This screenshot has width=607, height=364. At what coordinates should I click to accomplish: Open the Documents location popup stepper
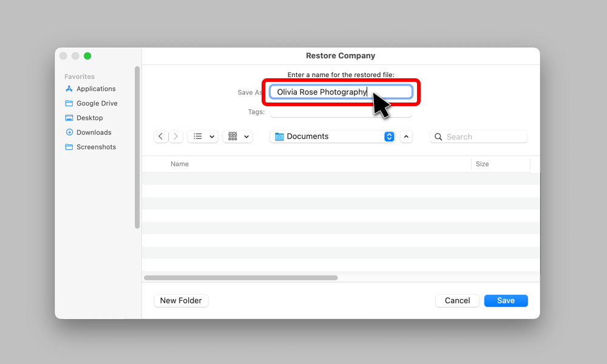(389, 136)
